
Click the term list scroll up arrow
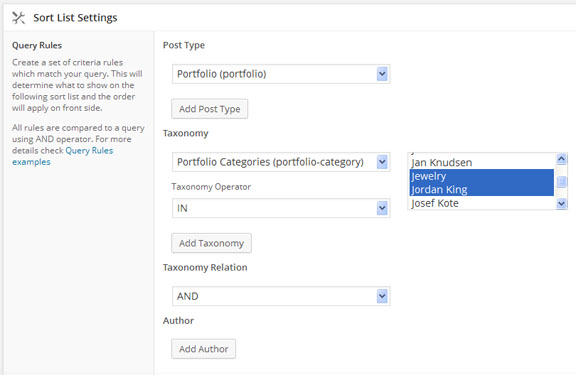click(x=561, y=159)
